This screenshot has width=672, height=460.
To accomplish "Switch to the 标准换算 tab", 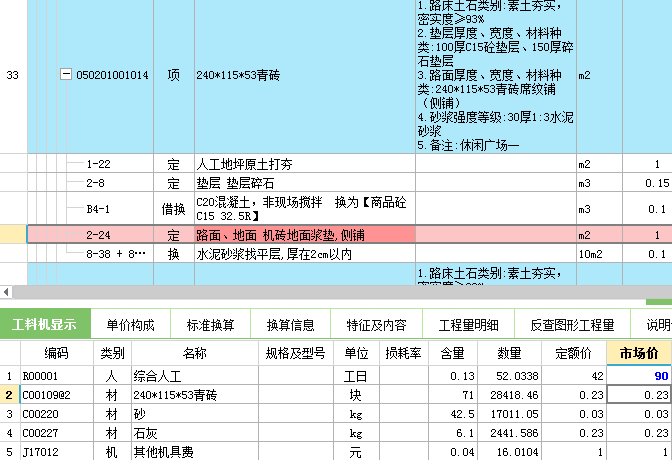I will [210, 325].
